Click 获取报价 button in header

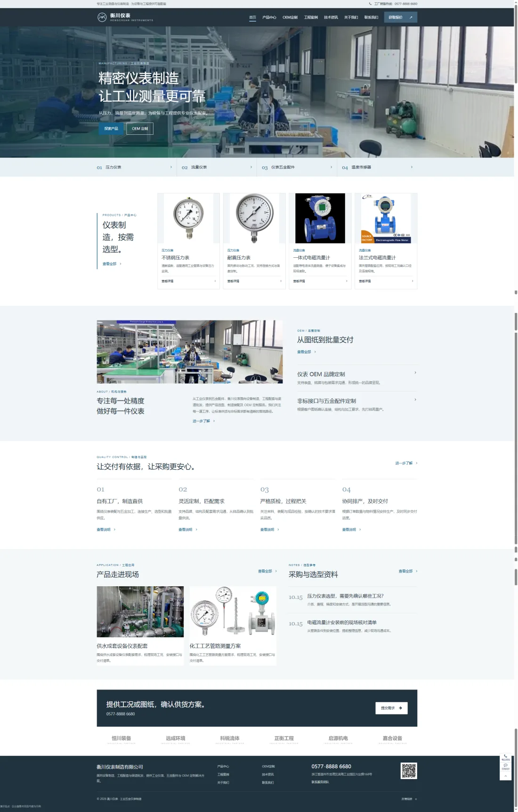point(401,17)
